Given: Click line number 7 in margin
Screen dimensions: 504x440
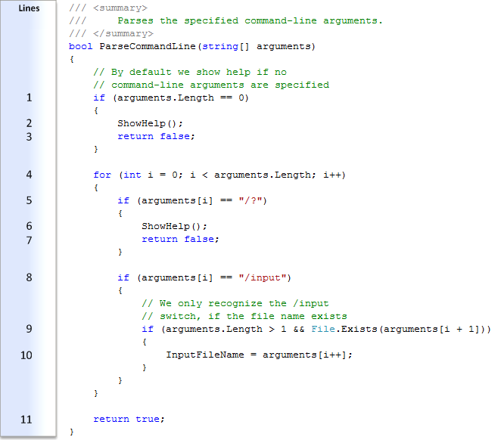Looking at the screenshot, I should point(29,240).
